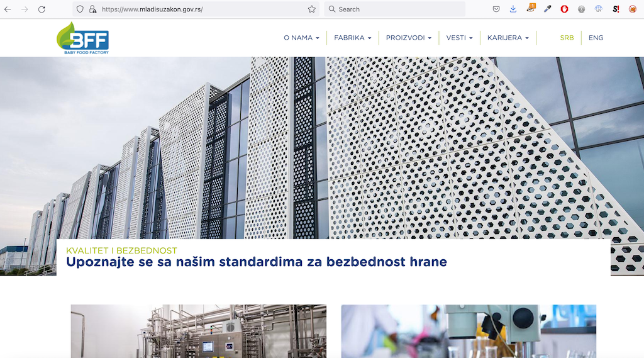Screen dimensions: 644x358
Task: Expand the VESTI menu
Action: click(x=459, y=38)
